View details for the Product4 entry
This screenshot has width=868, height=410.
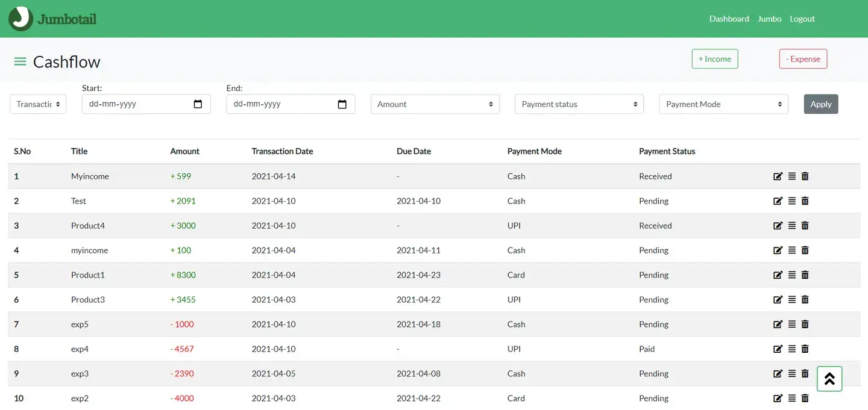(x=791, y=225)
